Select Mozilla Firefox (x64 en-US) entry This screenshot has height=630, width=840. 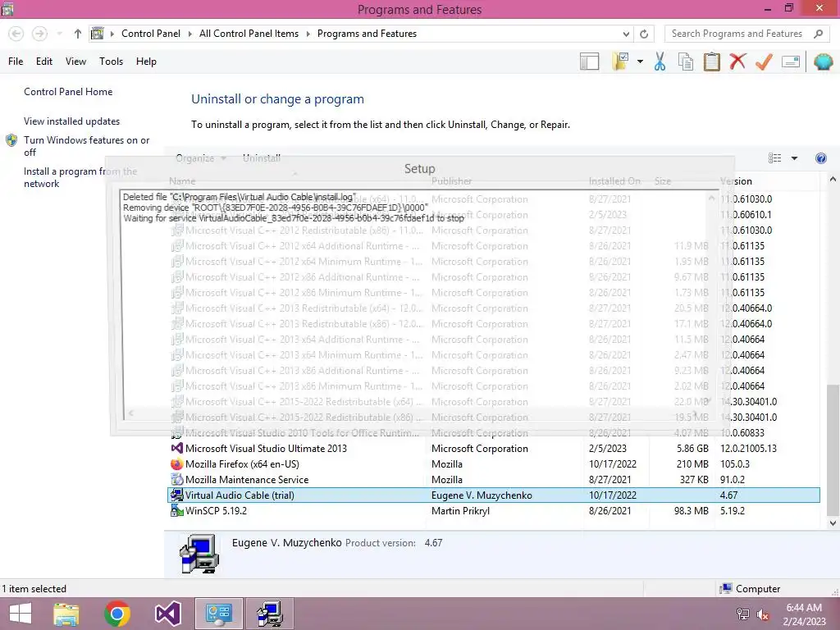click(494, 464)
